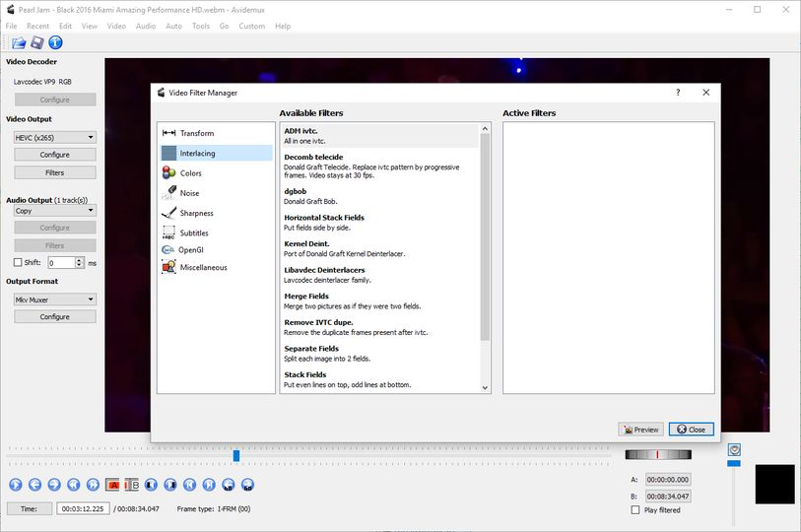Rewind 60 seconds with the backward-60 icon
The height and width of the screenshot is (532, 801).
click(x=229, y=485)
